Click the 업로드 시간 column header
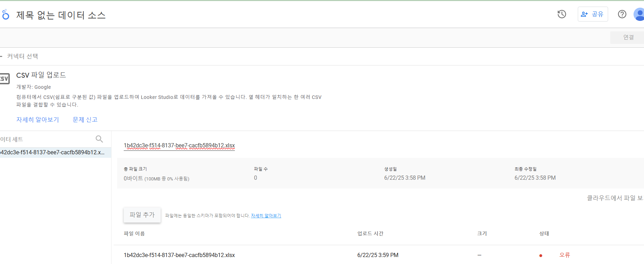Screen dimensions: 644x264 click(370, 234)
